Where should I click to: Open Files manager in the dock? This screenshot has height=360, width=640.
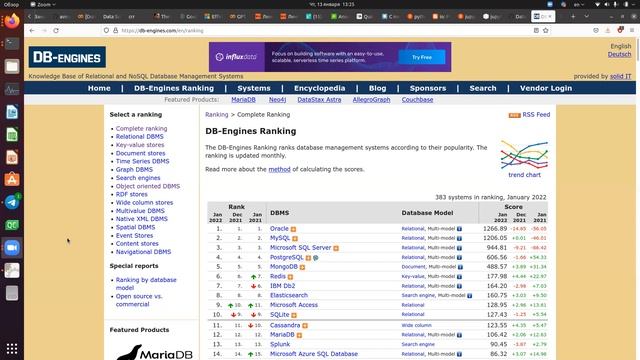[12, 66]
